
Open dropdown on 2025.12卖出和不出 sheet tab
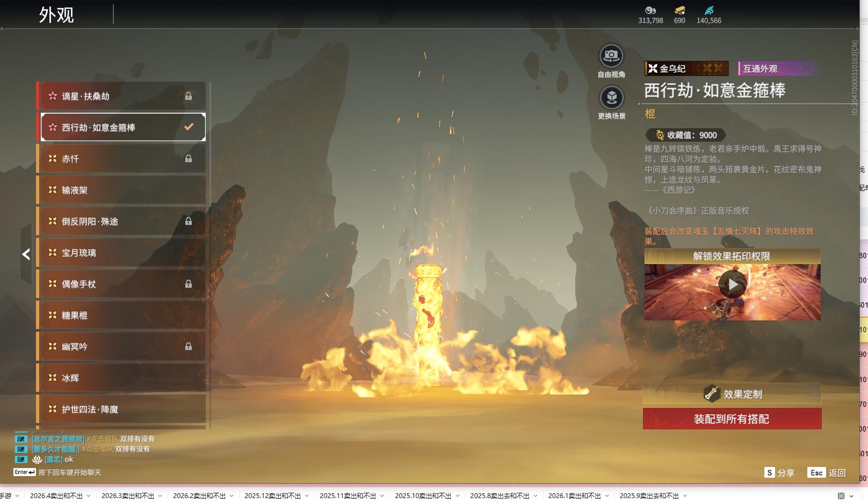click(x=307, y=496)
